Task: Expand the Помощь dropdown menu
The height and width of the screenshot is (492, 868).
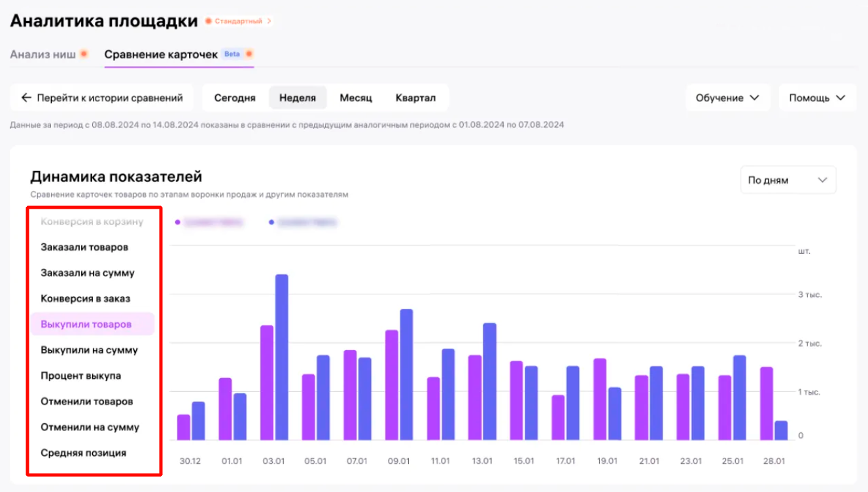Action: point(817,98)
